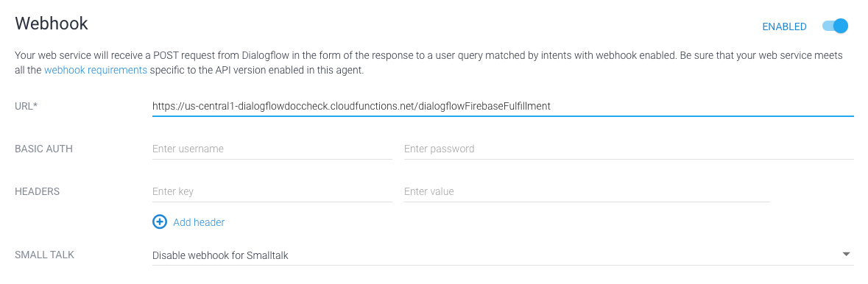The height and width of the screenshot is (284, 868).
Task: Select the Enter password field
Action: (x=629, y=149)
